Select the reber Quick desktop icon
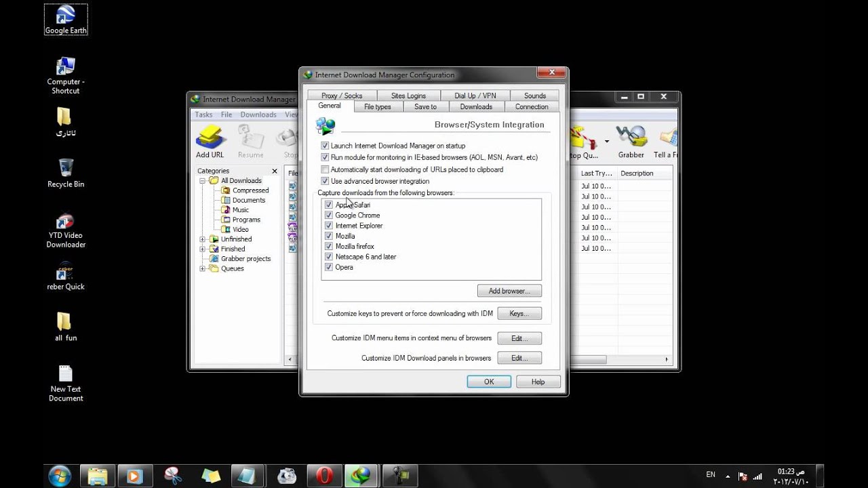Screen dimensions: 868x488 click(66, 277)
